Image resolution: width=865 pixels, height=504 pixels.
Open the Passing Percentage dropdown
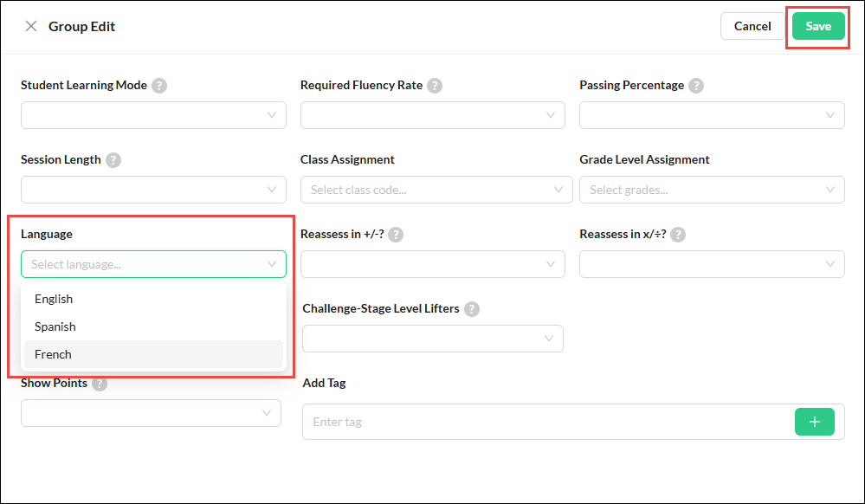712,115
